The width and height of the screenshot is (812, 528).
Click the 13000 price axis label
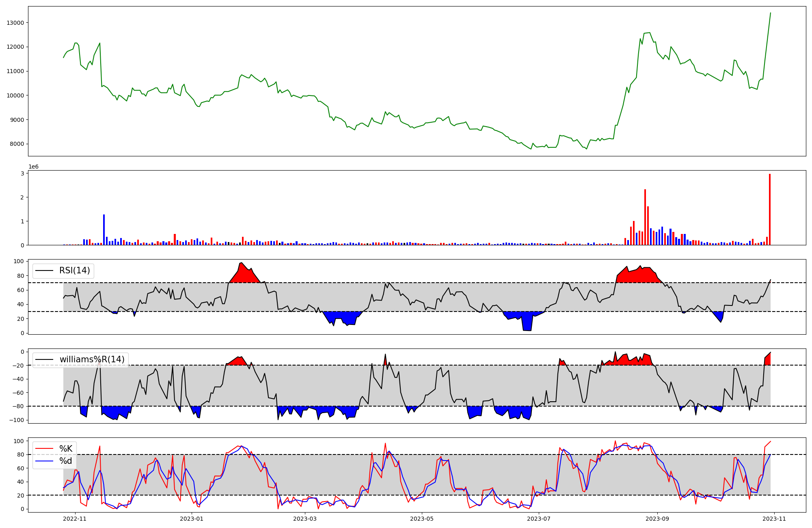coord(15,23)
